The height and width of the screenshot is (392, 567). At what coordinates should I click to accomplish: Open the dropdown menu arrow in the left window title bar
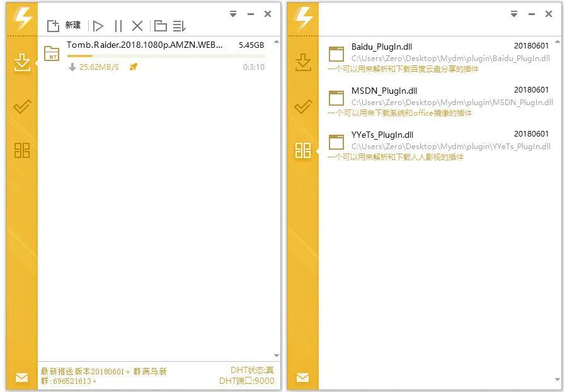[233, 14]
